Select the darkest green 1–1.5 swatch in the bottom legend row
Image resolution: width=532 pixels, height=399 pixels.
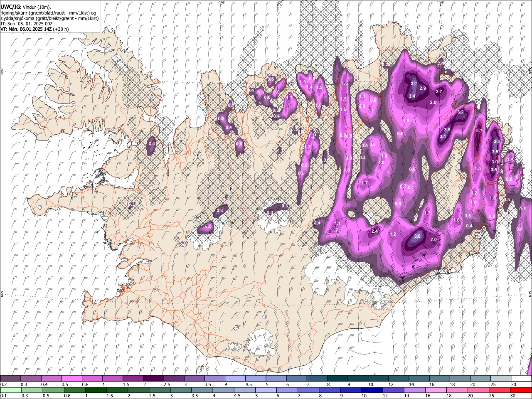[96, 390]
